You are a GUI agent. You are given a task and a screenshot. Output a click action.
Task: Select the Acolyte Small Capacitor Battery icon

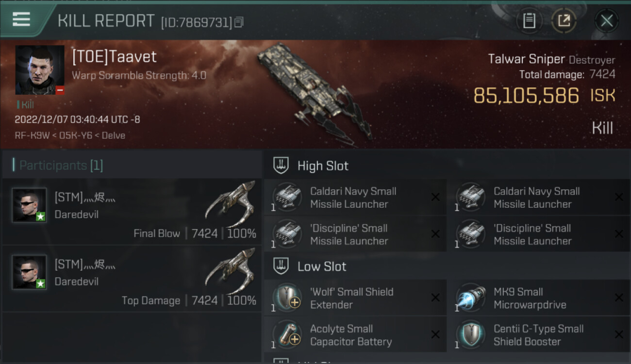coord(287,334)
